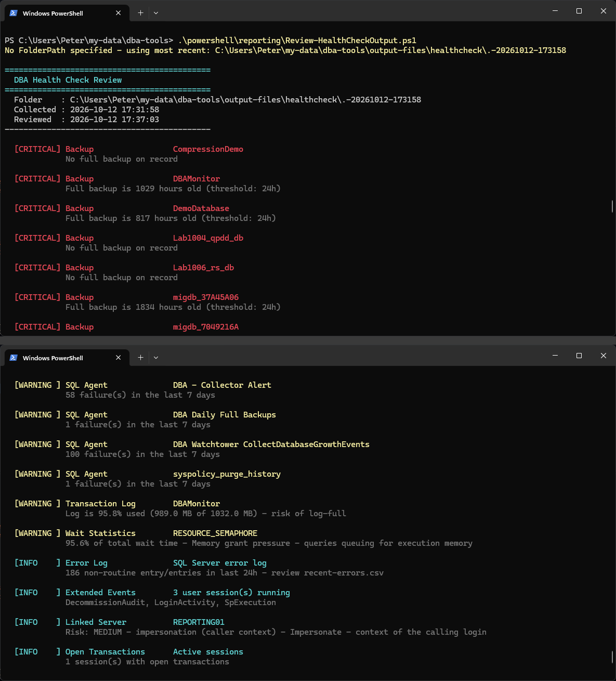This screenshot has width=616, height=681.
Task: Click the syspolicy_purge_history job name
Action: coord(227,474)
